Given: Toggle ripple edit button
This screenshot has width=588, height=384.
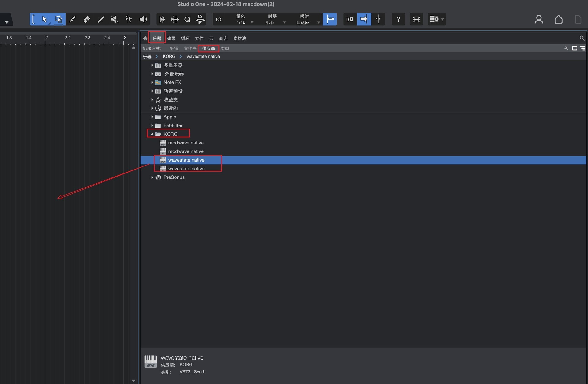Looking at the screenshot, I should [350, 19].
